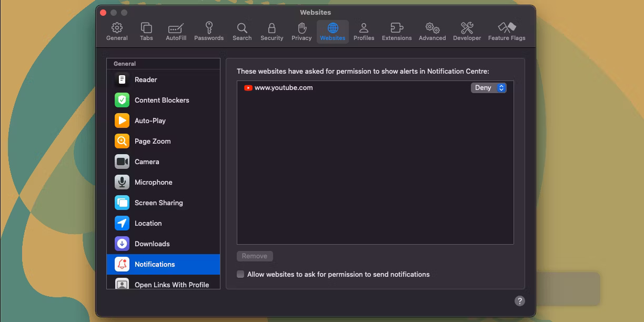Open the General settings tab
This screenshot has height=322, width=644.
(x=117, y=32)
